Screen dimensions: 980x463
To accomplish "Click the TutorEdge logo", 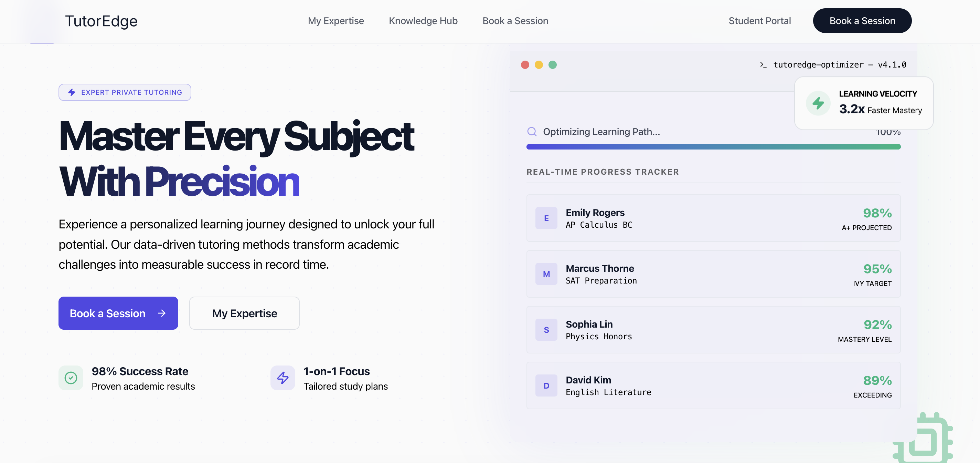I will pyautogui.click(x=101, y=21).
